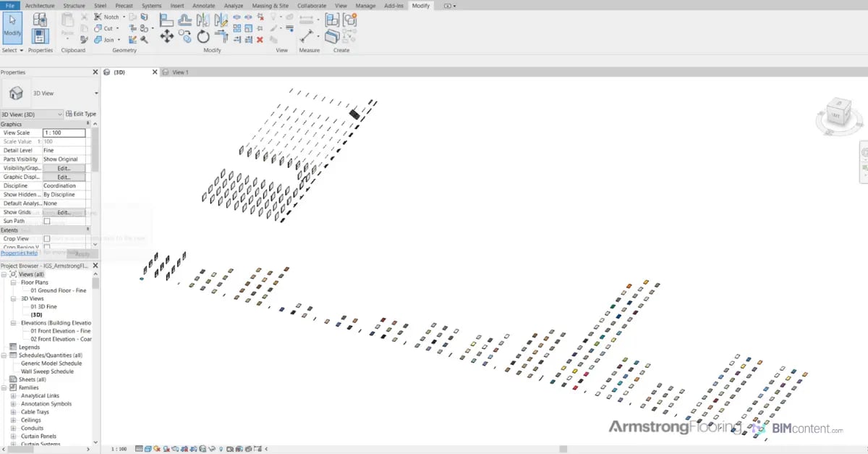Switch to the Architecture ribbon tab
The height and width of the screenshot is (454, 868).
(x=40, y=5)
